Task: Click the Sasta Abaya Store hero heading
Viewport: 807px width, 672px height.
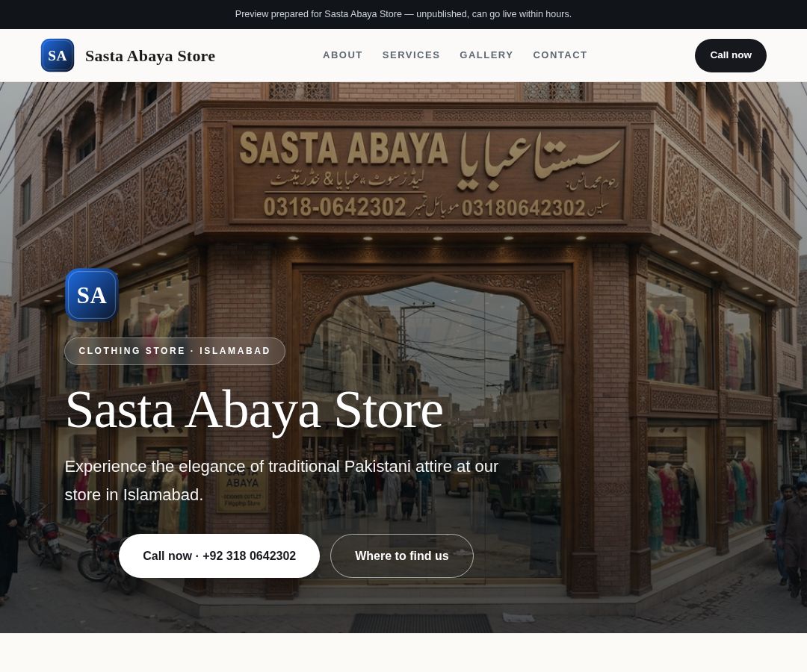Action: pyautogui.click(x=254, y=411)
